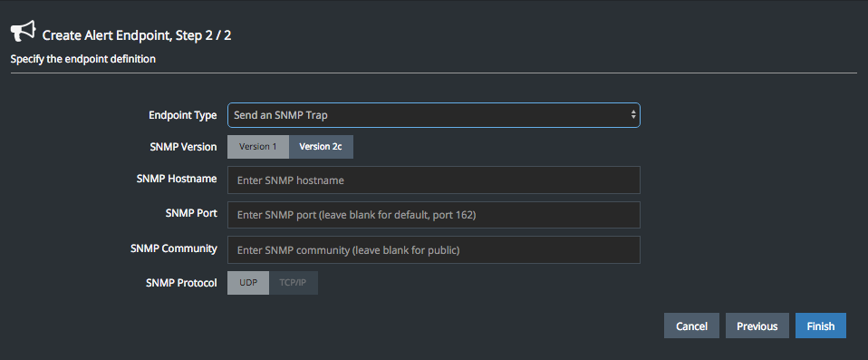
Task: Click Finish to create the endpoint
Action: (820, 326)
